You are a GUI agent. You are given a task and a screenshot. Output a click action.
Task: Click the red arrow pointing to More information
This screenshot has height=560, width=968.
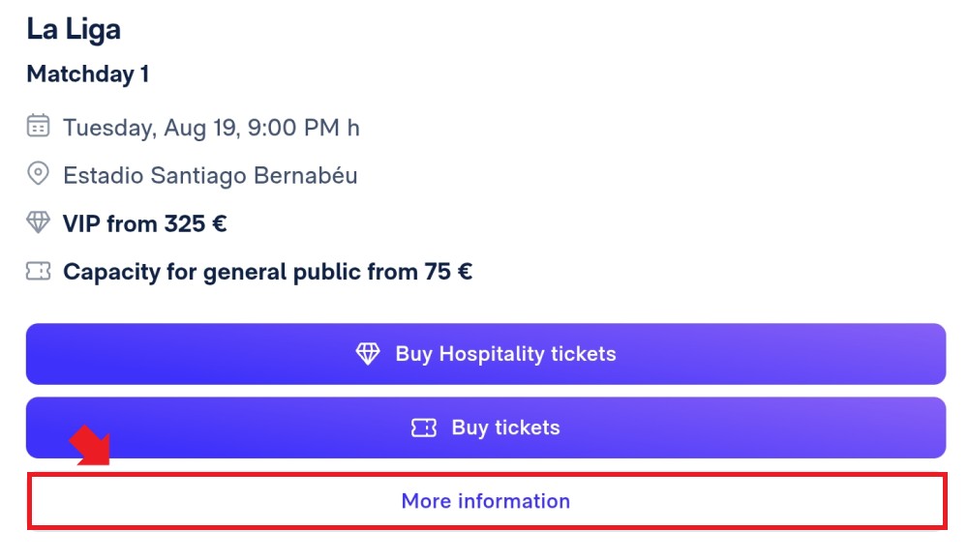[x=91, y=445]
